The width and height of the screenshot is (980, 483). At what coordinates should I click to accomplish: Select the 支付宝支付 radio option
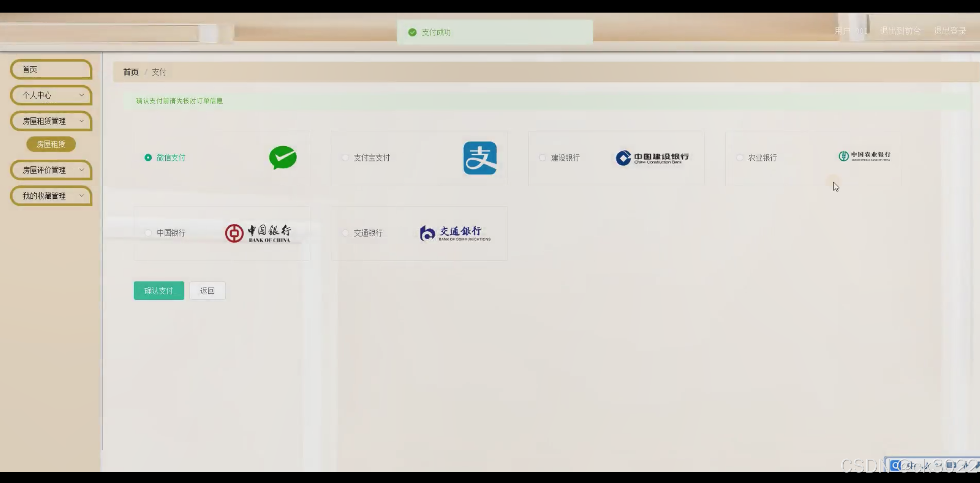345,158
